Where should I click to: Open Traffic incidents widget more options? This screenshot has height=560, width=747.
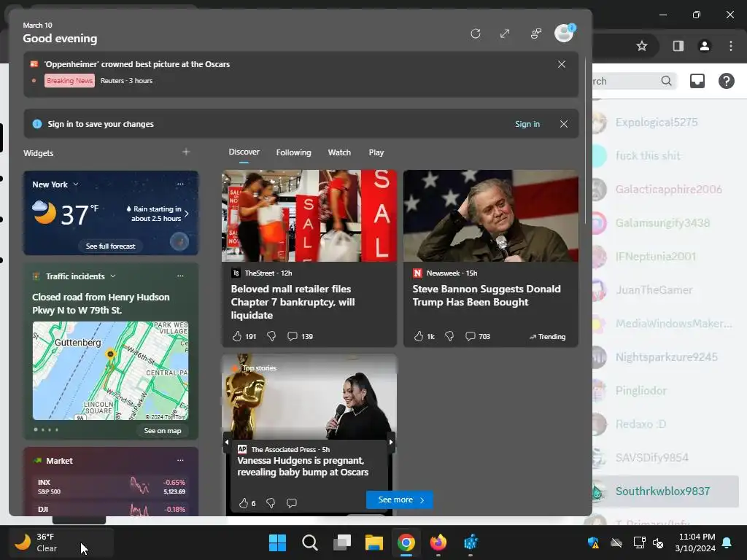click(180, 276)
